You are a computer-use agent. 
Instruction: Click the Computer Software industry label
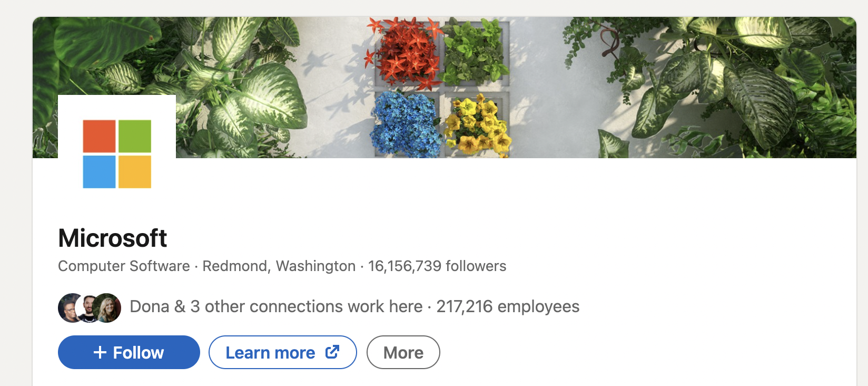point(124,266)
